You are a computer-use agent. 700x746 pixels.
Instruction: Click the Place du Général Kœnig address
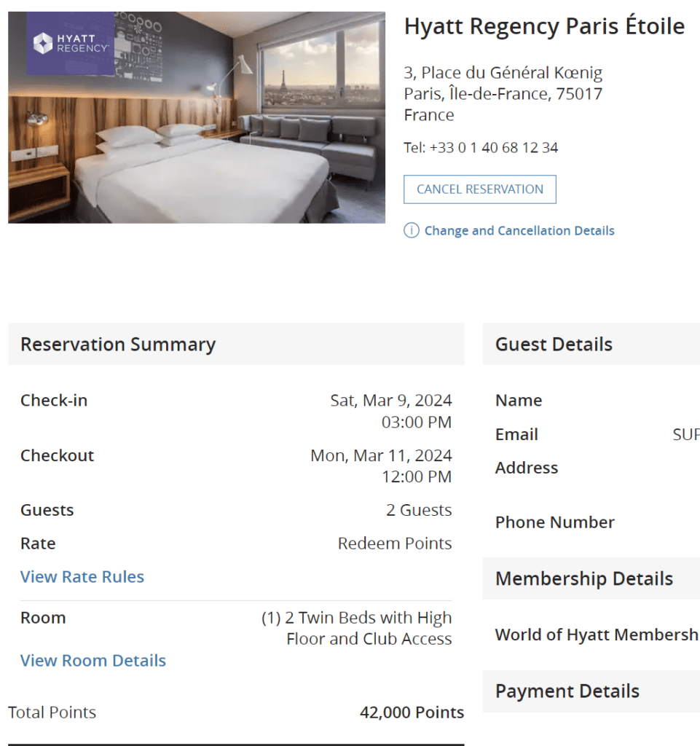pyautogui.click(x=503, y=73)
